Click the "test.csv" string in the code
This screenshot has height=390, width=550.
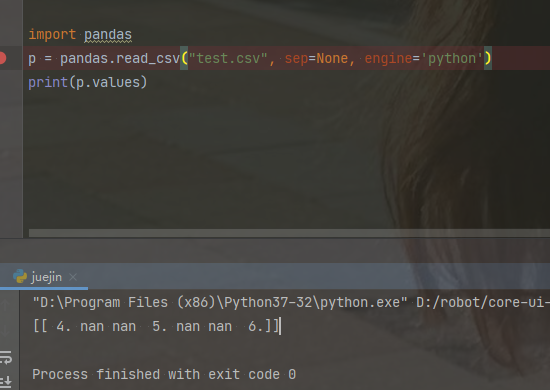(228, 58)
